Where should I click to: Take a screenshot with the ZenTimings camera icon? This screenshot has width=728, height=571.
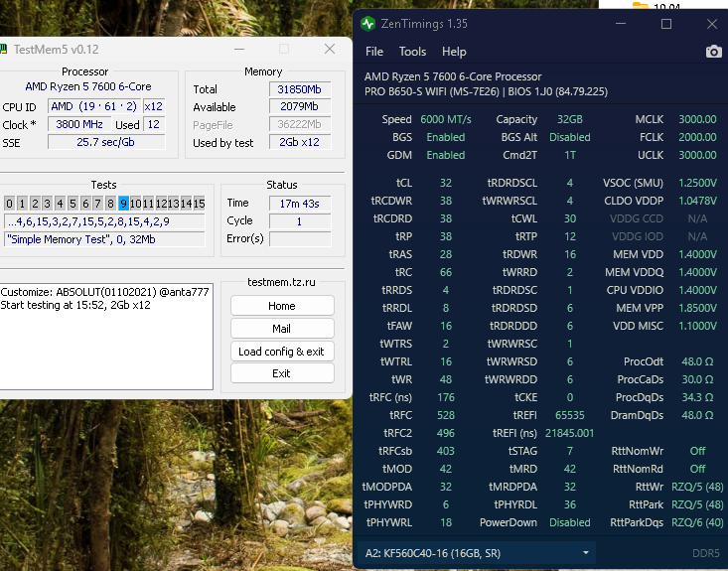point(713,52)
